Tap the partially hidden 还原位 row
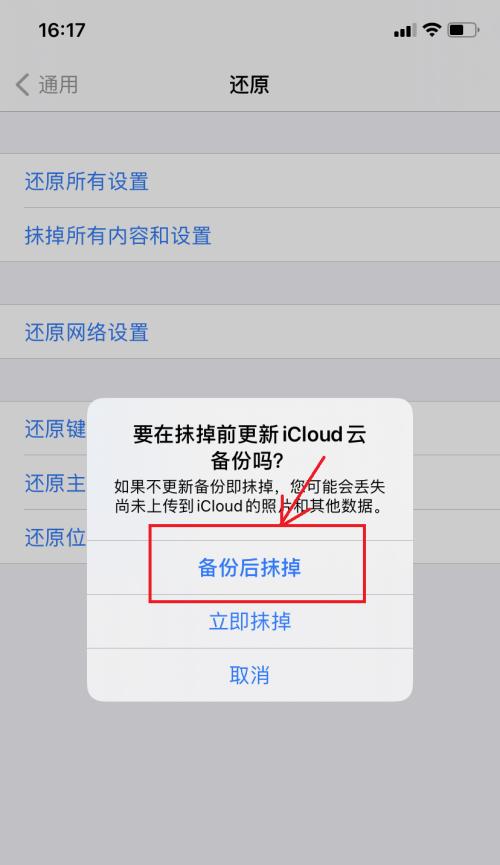 coord(44,536)
